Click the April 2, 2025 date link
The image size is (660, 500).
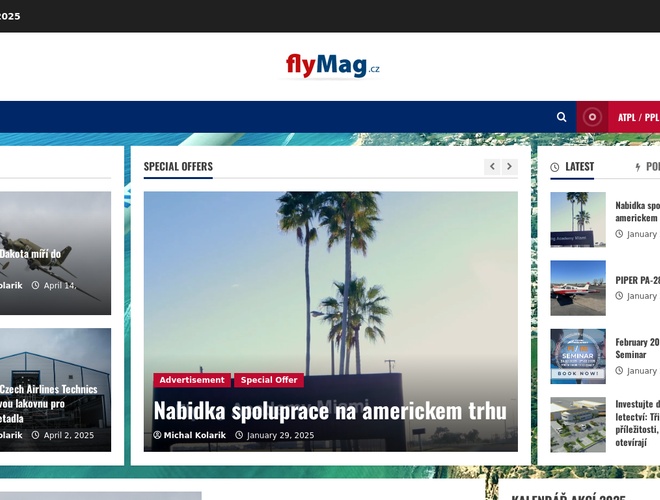tap(68, 435)
